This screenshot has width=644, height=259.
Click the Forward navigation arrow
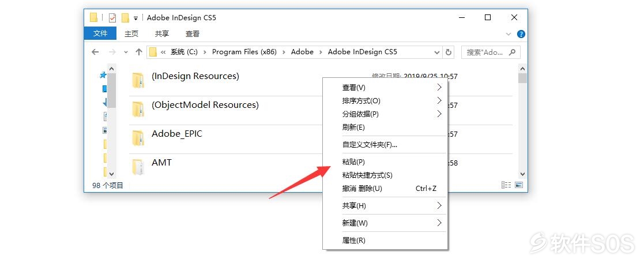112,52
